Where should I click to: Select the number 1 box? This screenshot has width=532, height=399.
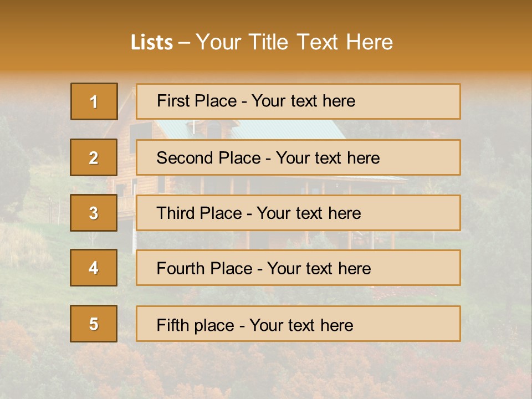(94, 101)
